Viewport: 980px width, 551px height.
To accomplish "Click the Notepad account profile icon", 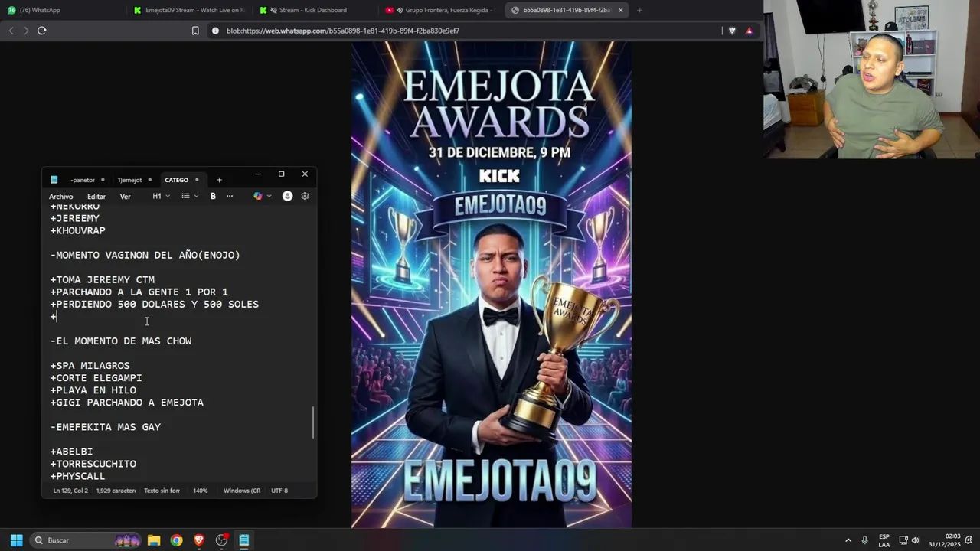I will tap(287, 196).
